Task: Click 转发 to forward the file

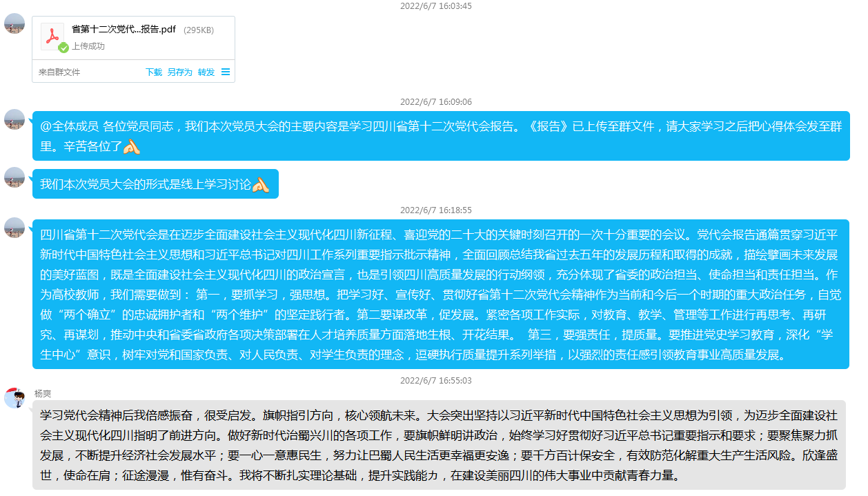Action: 206,72
